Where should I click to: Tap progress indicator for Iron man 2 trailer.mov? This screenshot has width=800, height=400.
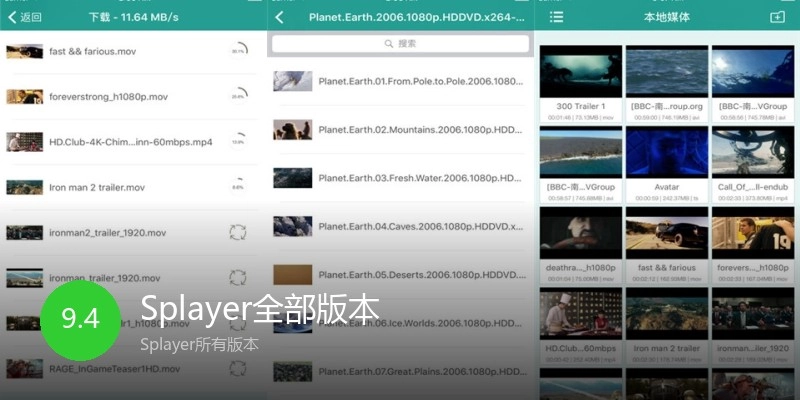pyautogui.click(x=238, y=187)
